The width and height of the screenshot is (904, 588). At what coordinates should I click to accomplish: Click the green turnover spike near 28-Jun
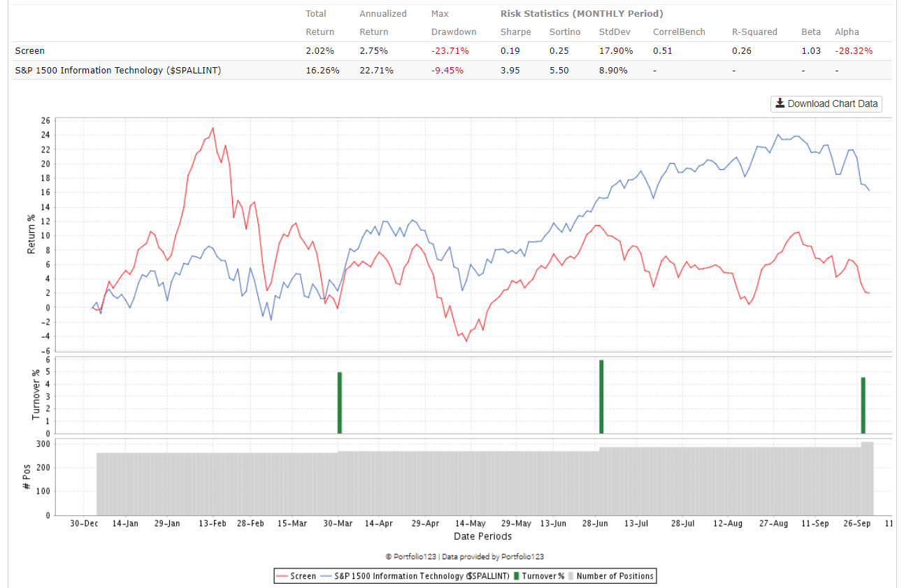point(601,395)
